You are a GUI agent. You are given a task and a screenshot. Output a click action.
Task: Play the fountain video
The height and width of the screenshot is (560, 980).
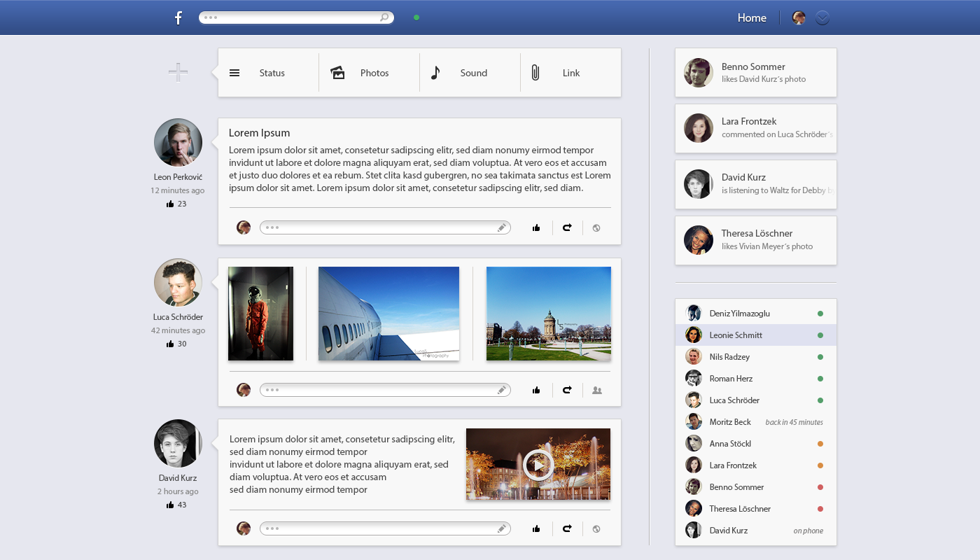(x=538, y=464)
